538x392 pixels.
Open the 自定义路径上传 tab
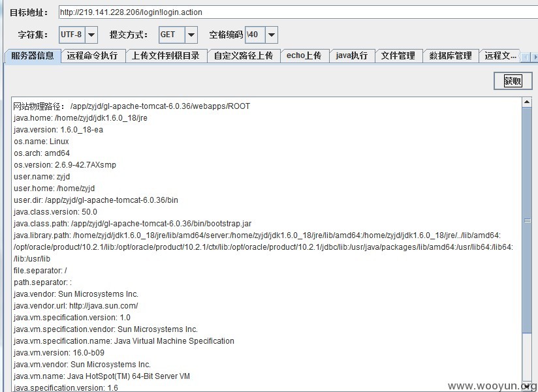pos(244,55)
